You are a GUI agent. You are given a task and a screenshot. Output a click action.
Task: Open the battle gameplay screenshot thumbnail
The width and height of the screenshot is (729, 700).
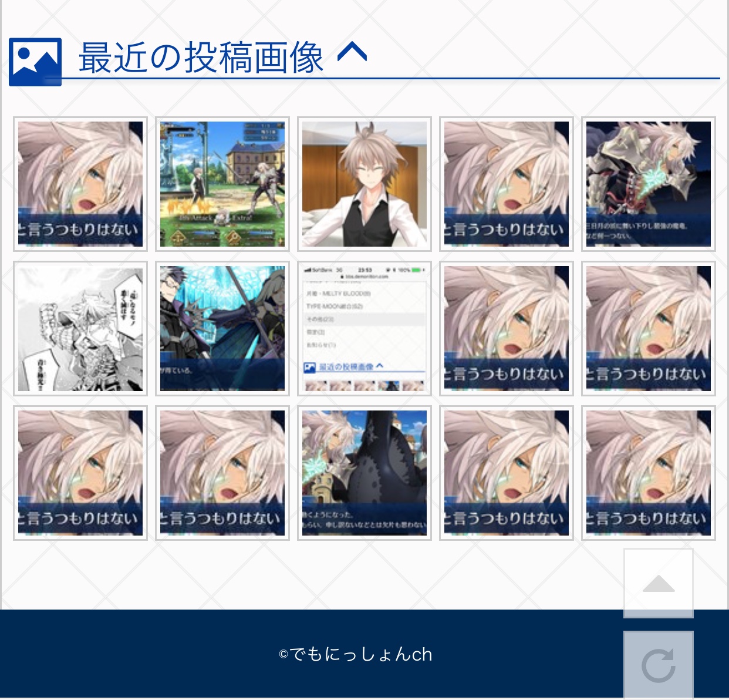(222, 184)
